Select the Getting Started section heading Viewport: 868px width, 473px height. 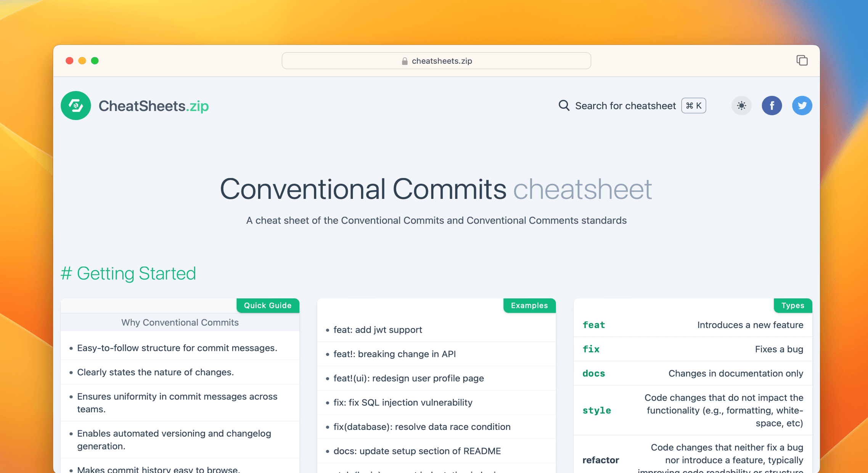129,273
